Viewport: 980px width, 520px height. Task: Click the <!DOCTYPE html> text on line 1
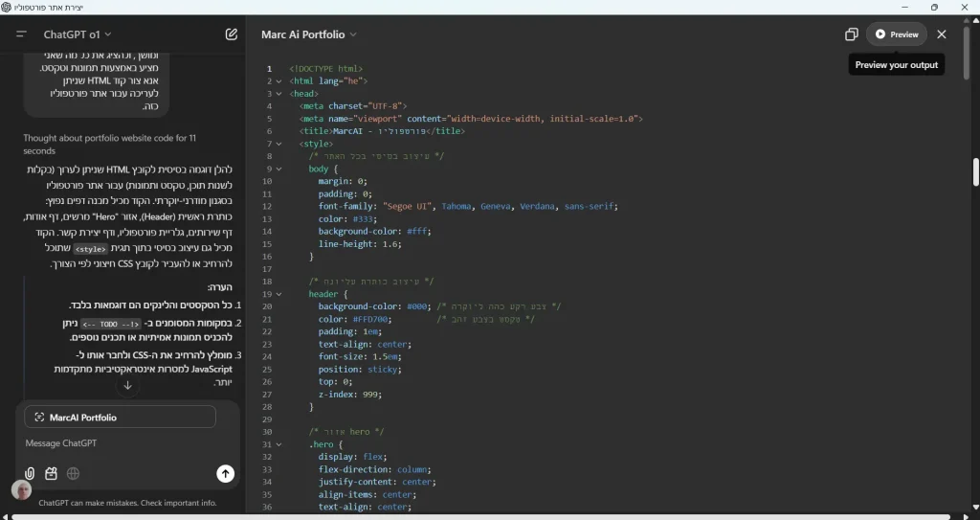click(x=325, y=69)
